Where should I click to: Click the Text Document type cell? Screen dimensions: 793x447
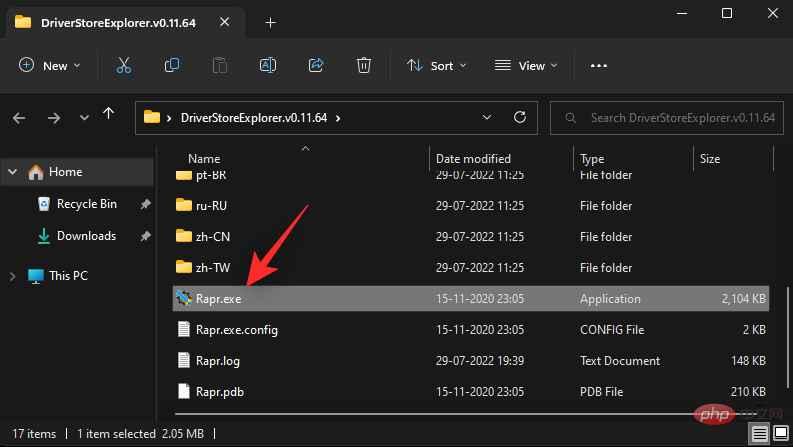[620, 361]
